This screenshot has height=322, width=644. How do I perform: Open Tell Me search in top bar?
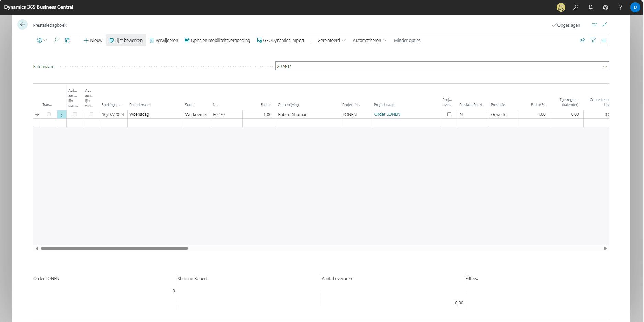click(576, 7)
